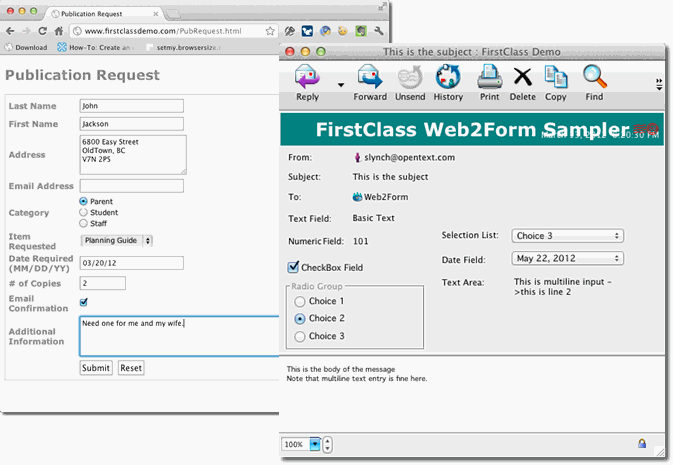
Task: Open the Selection List Choice 3 dropdown
Action: (x=567, y=236)
